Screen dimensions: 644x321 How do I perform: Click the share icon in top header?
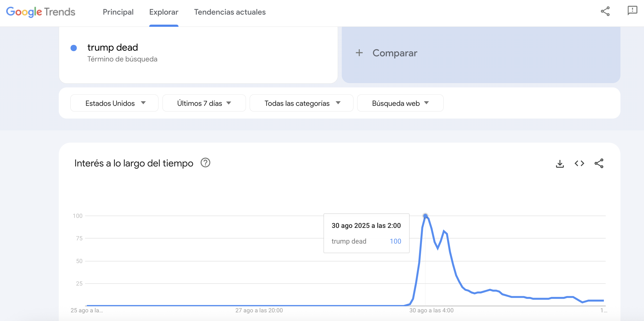(605, 11)
